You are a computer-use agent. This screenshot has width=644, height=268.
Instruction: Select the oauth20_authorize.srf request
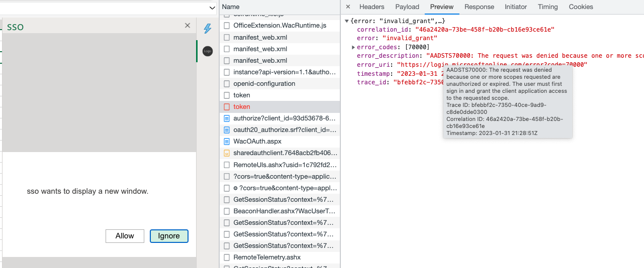coord(280,130)
